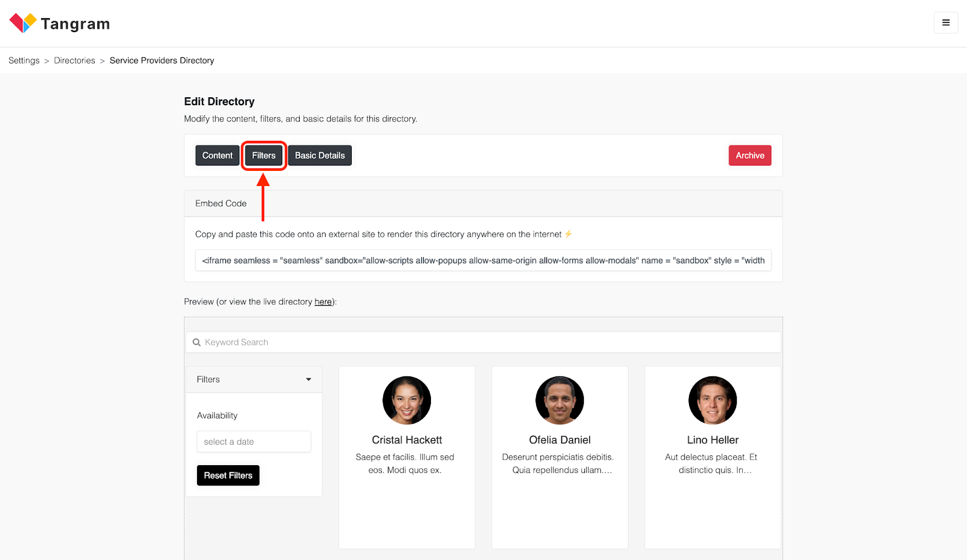967x560 pixels.
Task: Open the Filters tab button
Action: click(264, 155)
